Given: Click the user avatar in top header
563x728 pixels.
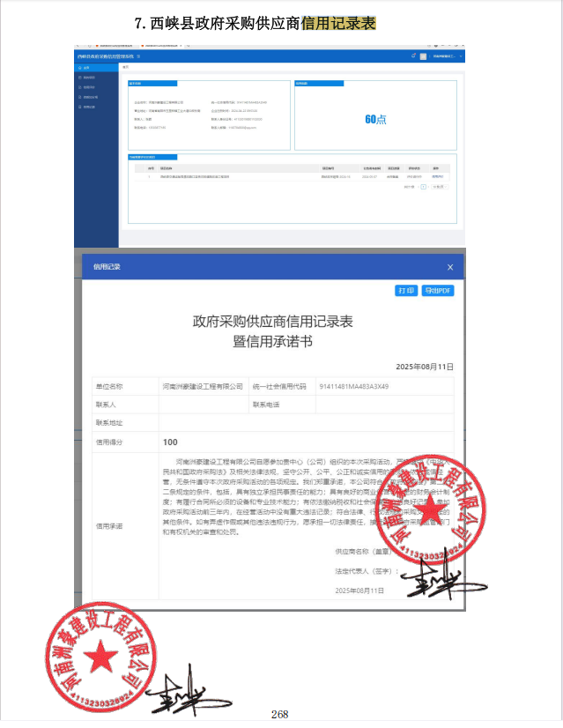Looking at the screenshot, I should 423,56.
